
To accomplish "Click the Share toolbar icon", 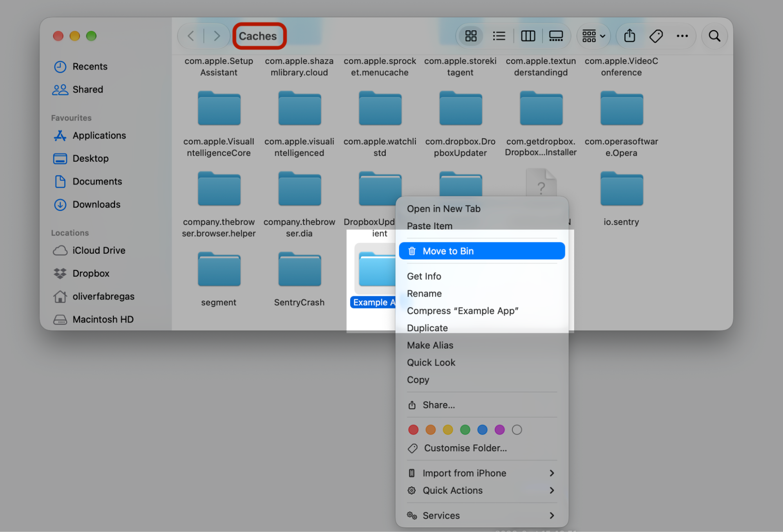I will click(629, 36).
